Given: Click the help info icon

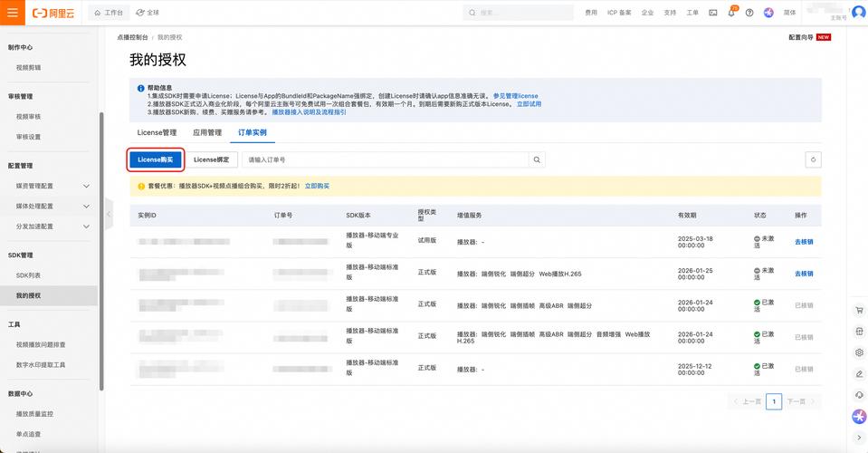Looking at the screenshot, I should [140, 88].
